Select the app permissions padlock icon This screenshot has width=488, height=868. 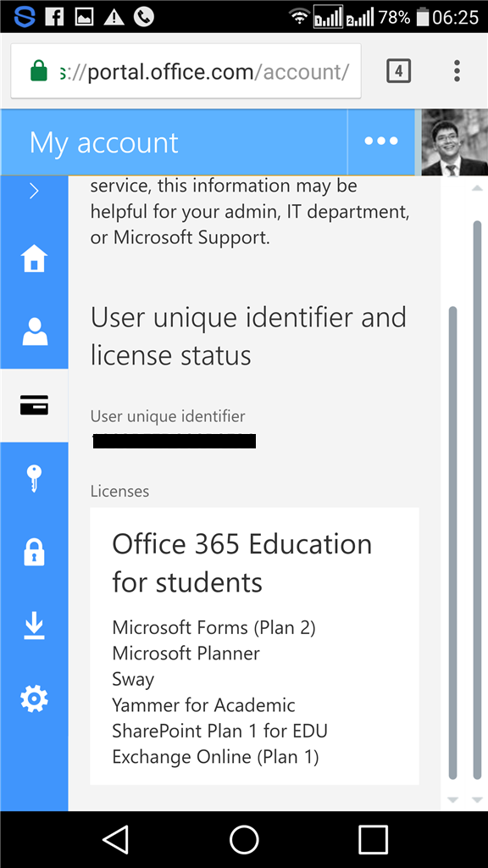click(x=34, y=551)
